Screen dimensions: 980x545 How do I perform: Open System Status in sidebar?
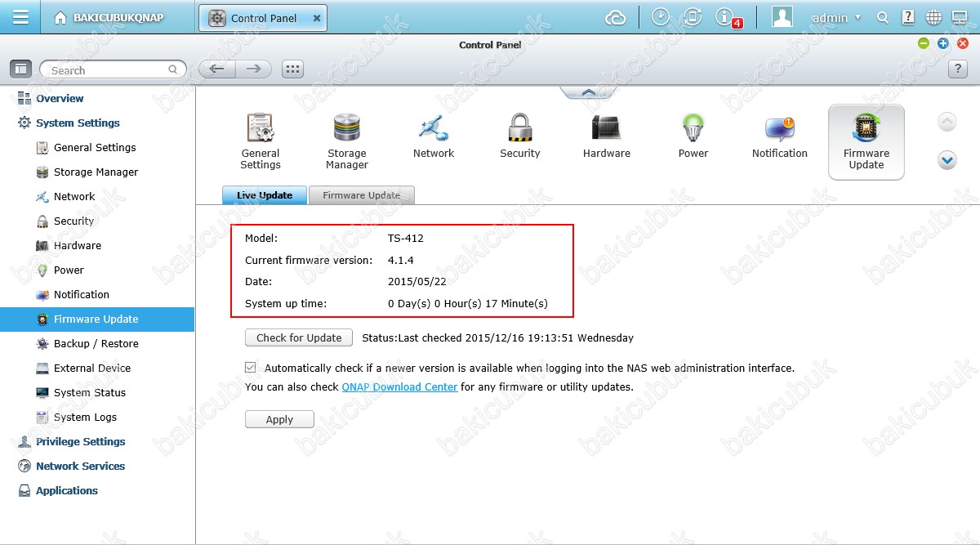pyautogui.click(x=90, y=392)
